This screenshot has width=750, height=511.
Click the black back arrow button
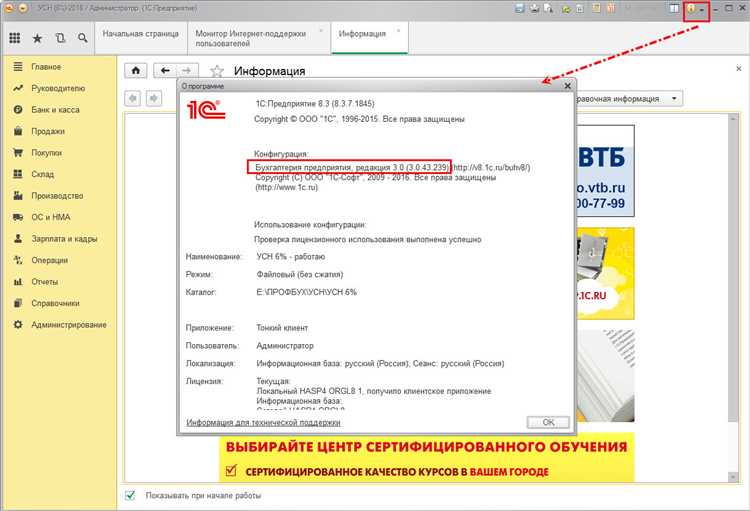pyautogui.click(x=165, y=71)
